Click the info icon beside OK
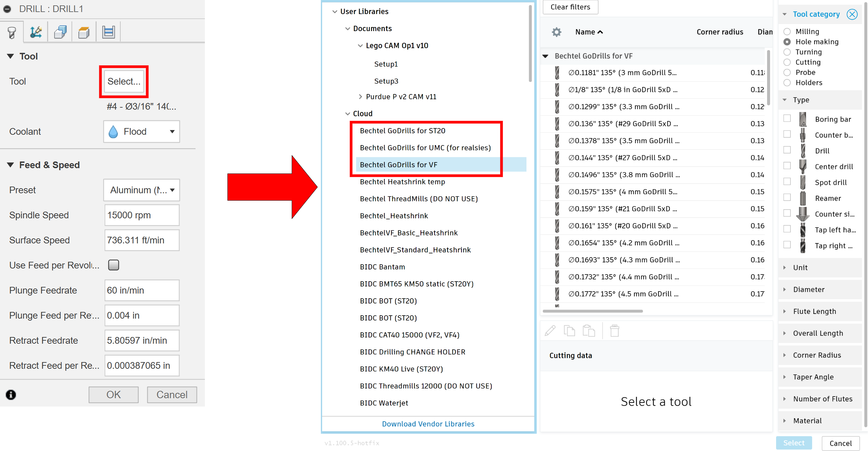Viewport: 868px width, 451px height. (x=11, y=394)
